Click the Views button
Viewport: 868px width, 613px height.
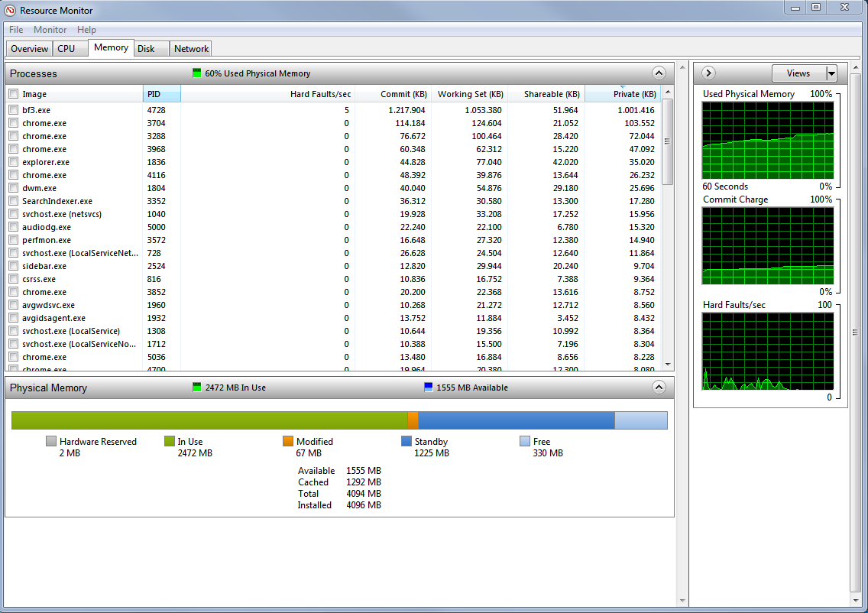coord(798,73)
